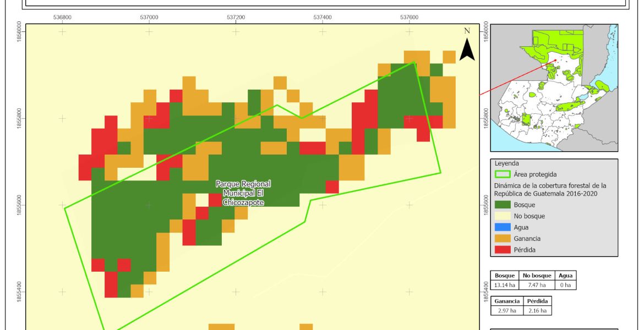This screenshot has height=330, width=644.
Task: Select the green Bosque legend swatch
Action: coord(501,205)
